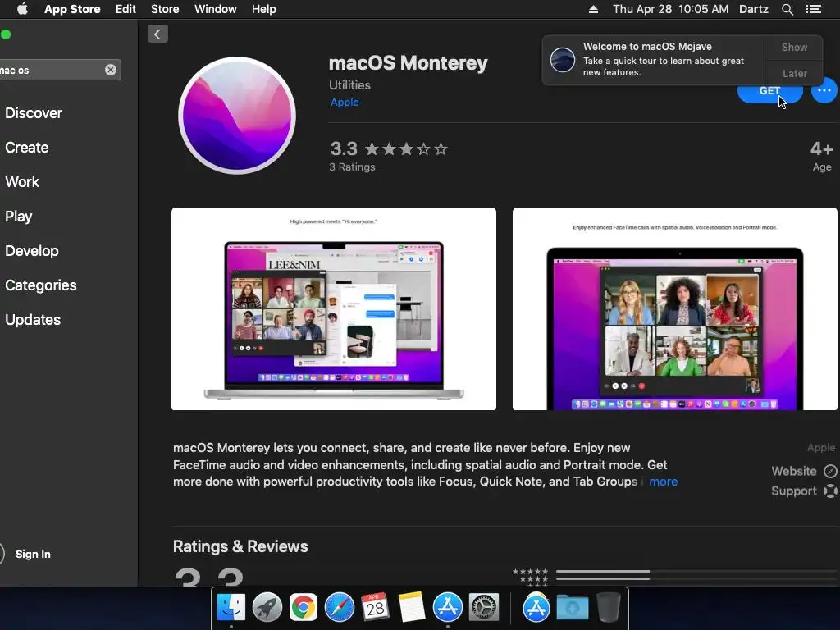840x630 pixels.
Task: Click the GET button for macOS Monterey
Action: [x=769, y=92]
